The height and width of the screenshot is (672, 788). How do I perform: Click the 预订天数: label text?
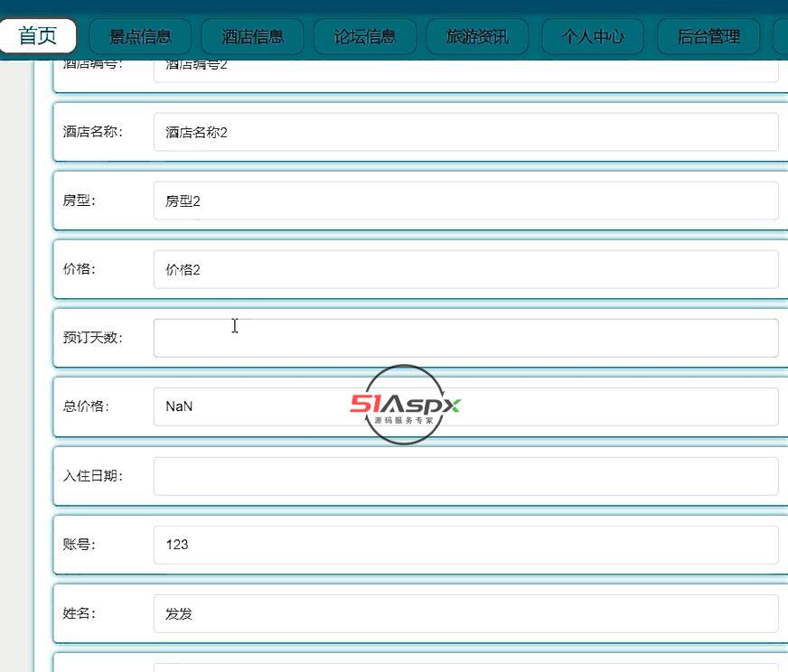pyautogui.click(x=93, y=338)
